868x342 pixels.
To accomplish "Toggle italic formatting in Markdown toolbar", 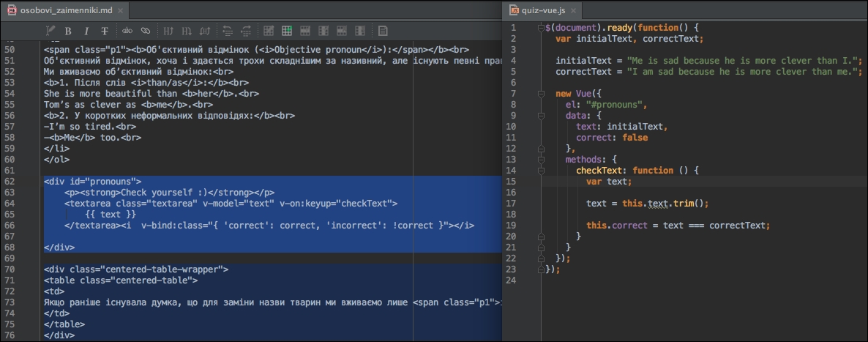I will pos(86,31).
